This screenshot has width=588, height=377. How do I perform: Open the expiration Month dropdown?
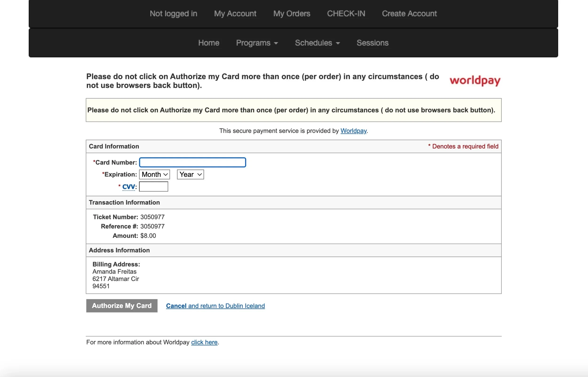[154, 175]
